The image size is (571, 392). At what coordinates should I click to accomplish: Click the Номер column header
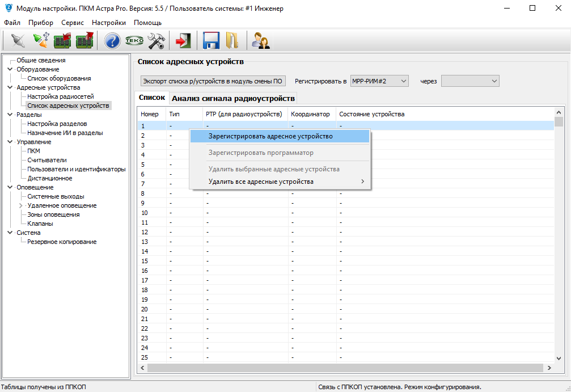[152, 114]
